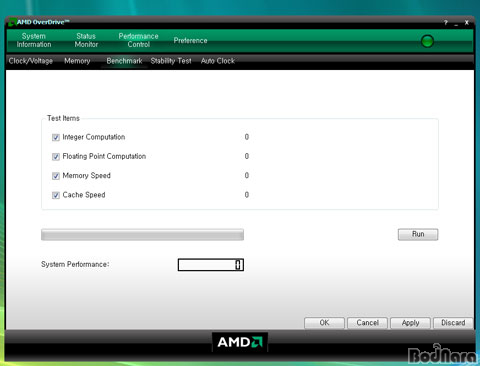480x366 pixels.
Task: Close the AMD OverDrive window
Action: coord(467,23)
